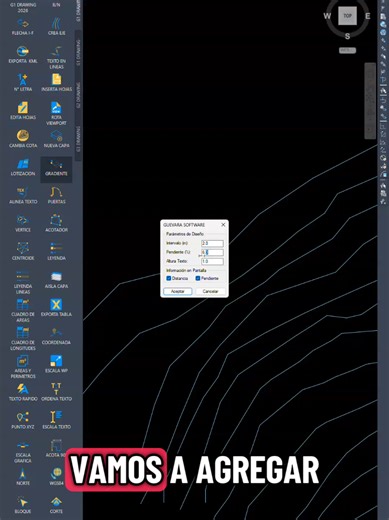Confirm the dialog with Aceptar
The width and height of the screenshot is (389, 520).
click(x=178, y=291)
